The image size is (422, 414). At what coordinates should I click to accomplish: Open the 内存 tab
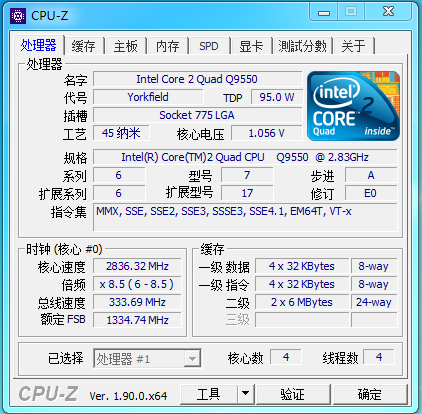(168, 46)
